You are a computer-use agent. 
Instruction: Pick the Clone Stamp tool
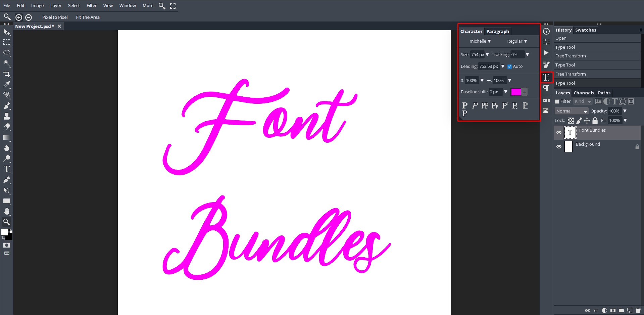tap(7, 116)
